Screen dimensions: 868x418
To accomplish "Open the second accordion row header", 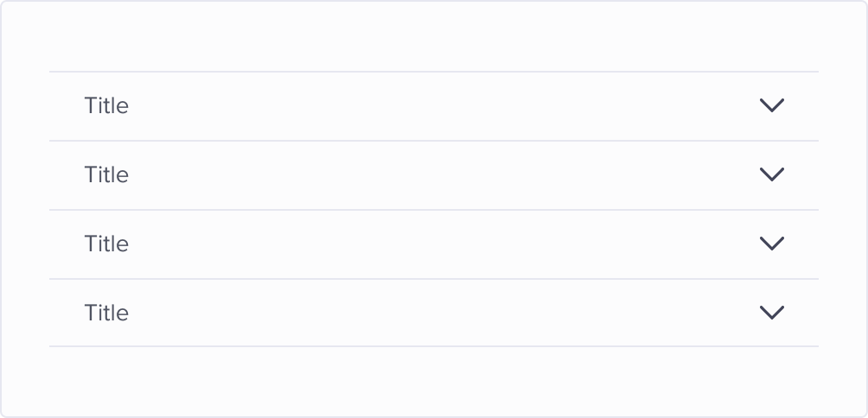I will tap(432, 174).
